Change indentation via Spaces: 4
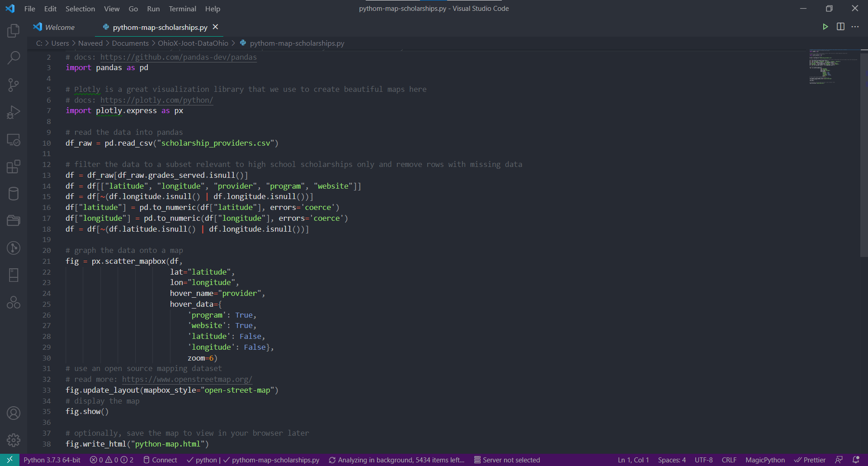Image resolution: width=868 pixels, height=466 pixels. point(672,460)
